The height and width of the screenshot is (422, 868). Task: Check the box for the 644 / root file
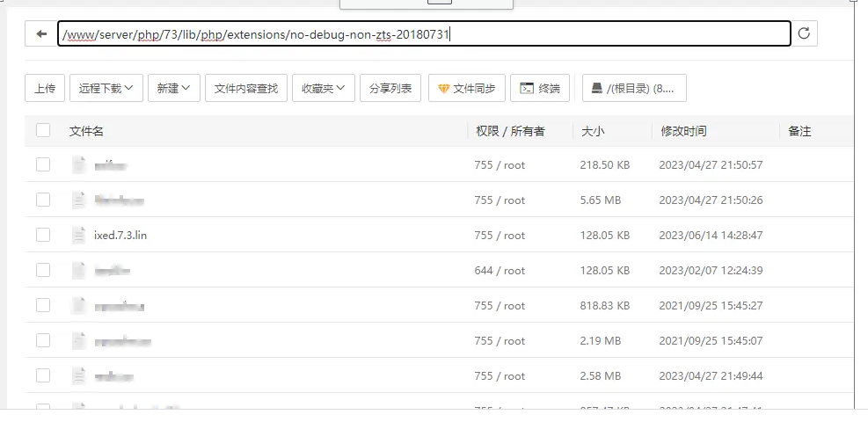click(x=43, y=270)
